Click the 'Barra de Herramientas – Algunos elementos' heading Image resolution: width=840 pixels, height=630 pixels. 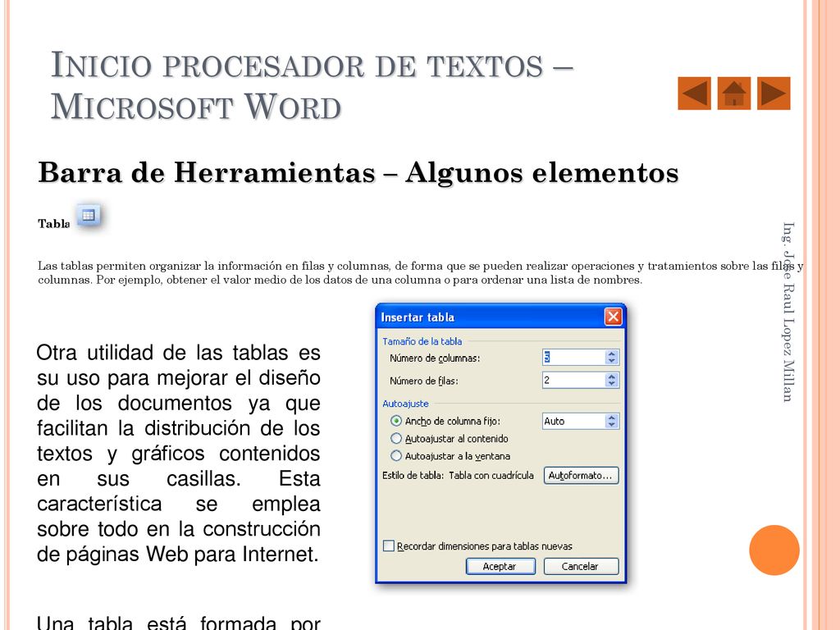click(x=358, y=173)
